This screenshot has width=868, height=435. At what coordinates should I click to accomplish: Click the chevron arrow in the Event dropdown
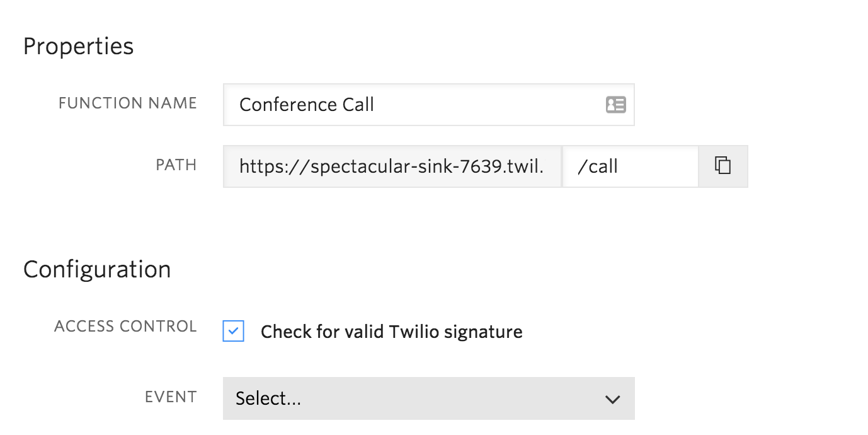point(612,399)
